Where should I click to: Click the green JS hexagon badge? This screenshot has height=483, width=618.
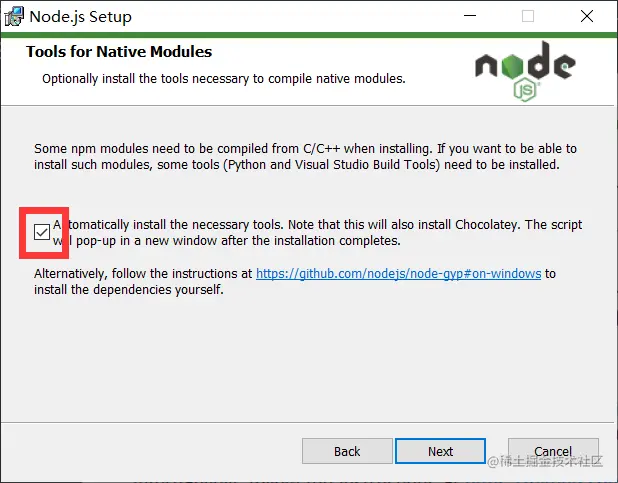tap(525, 90)
